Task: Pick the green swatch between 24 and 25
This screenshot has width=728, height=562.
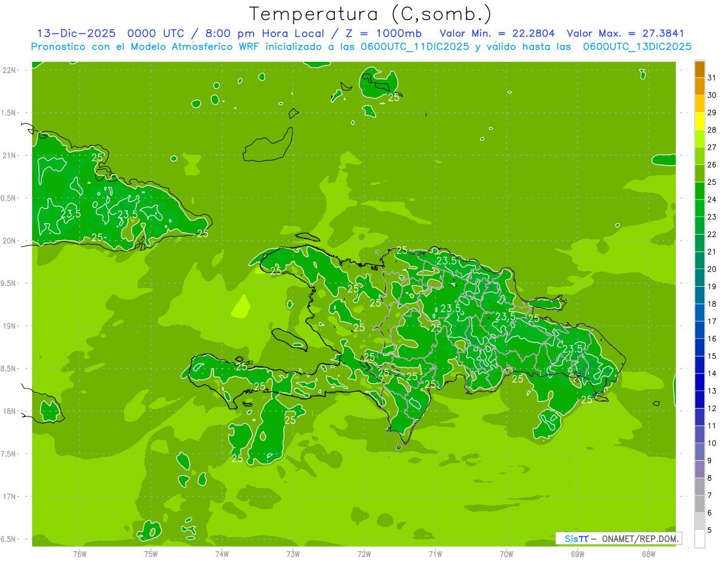Action: point(699,190)
